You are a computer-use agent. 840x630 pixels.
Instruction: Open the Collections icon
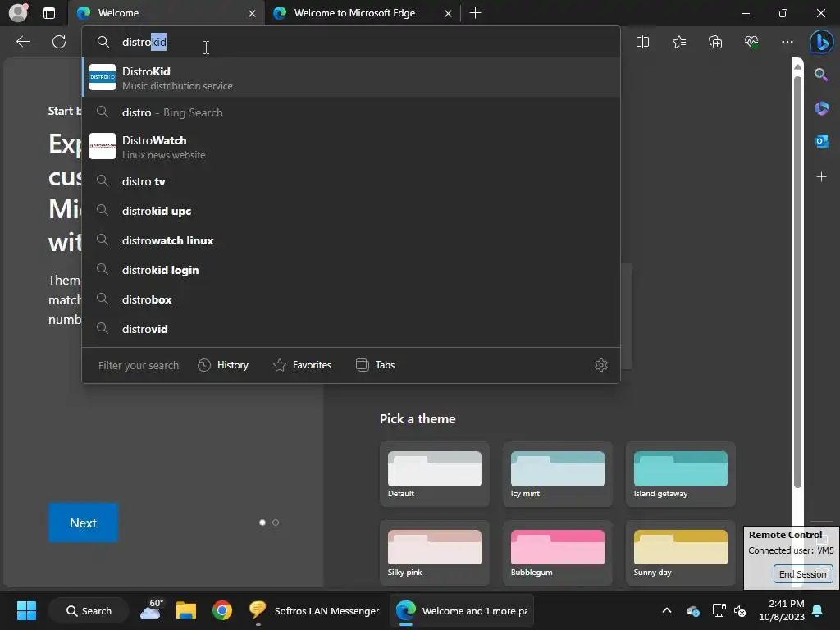tap(715, 42)
